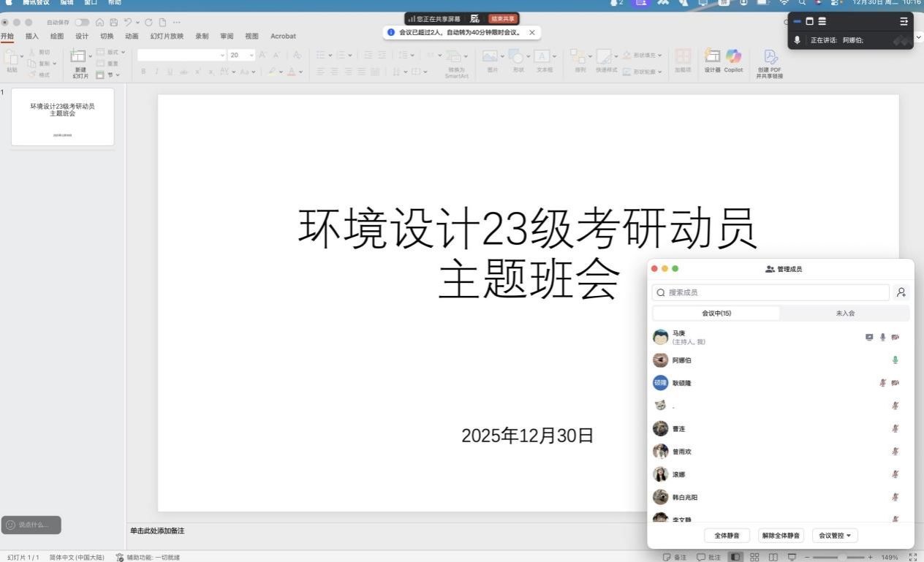Toggle 阿娜伯's green microphone
924x562 pixels.
tap(895, 360)
